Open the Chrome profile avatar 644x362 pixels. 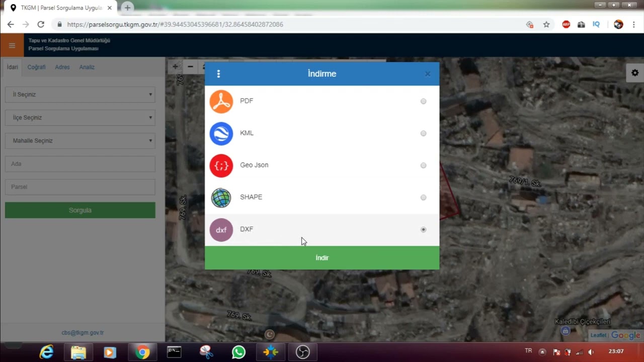[618, 24]
